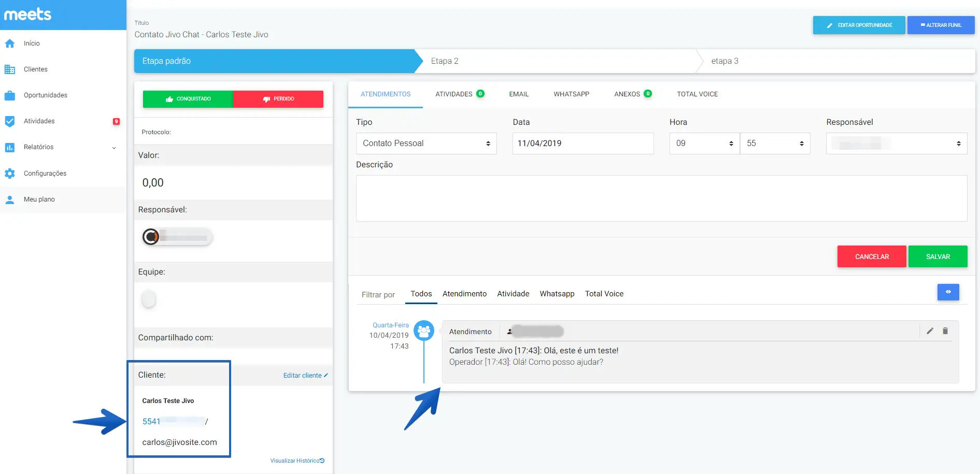Click the Editar cliente link
Screen dimensions: 980x474
305,376
